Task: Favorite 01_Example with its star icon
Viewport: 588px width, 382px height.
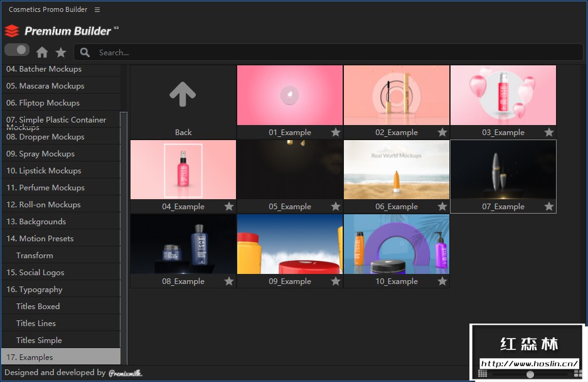Action: click(336, 133)
